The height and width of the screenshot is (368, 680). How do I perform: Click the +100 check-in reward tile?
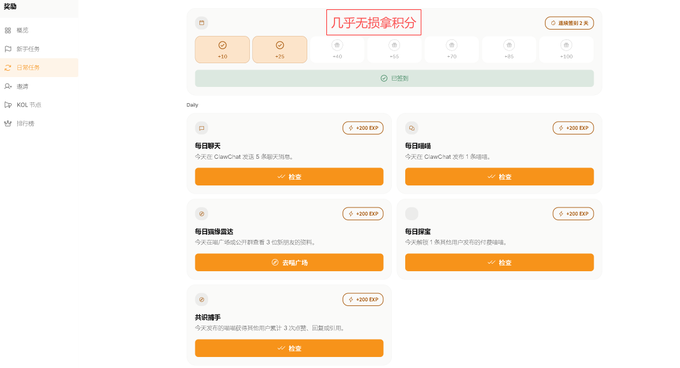pyautogui.click(x=566, y=50)
